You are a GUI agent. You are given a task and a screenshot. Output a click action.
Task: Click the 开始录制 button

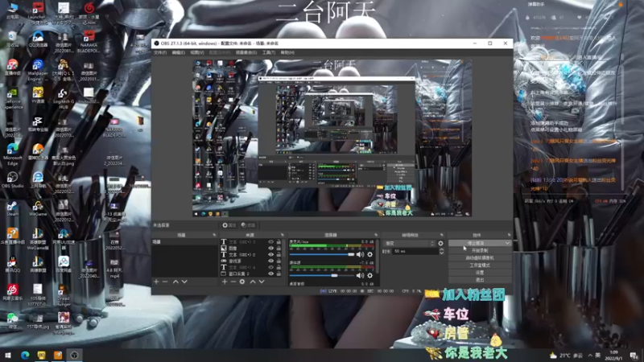[x=480, y=250]
